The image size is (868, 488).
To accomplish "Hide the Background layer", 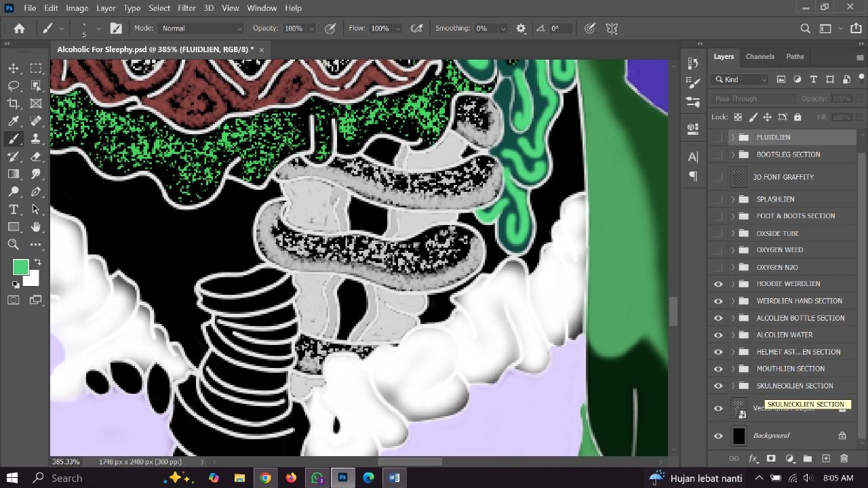I will pyautogui.click(x=718, y=436).
